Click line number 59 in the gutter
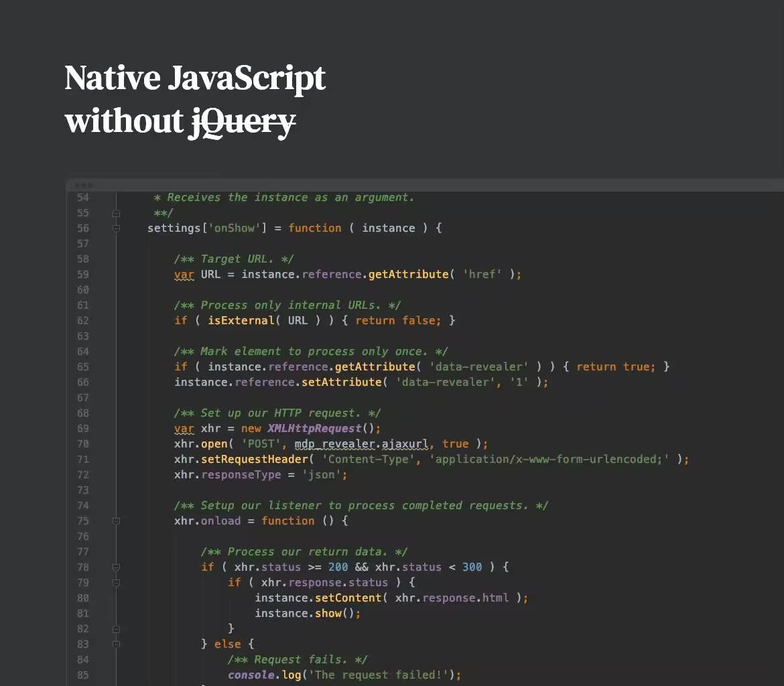The width and height of the screenshot is (784, 686). tap(83, 275)
